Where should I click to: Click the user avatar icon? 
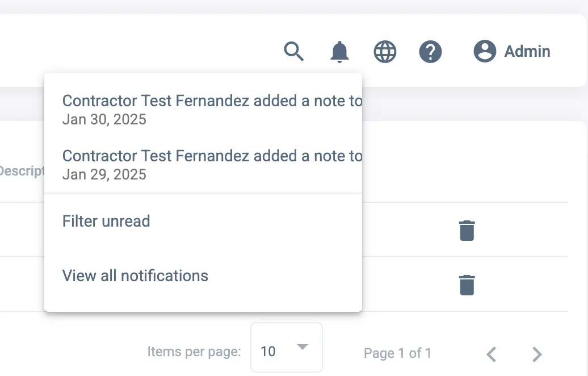click(485, 52)
